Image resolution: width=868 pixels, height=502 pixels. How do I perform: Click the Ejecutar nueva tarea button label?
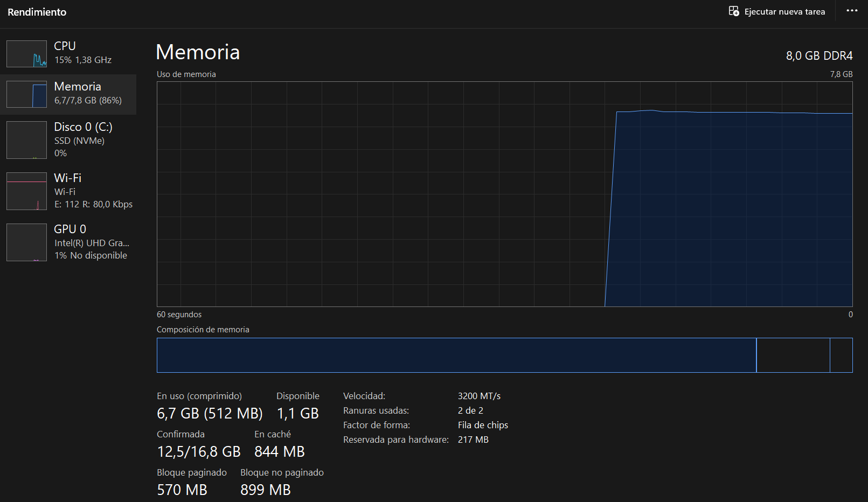coord(784,12)
